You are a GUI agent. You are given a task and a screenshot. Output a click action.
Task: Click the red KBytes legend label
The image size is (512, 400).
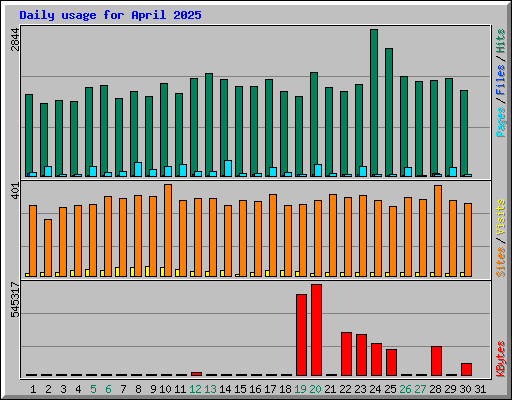(501, 359)
